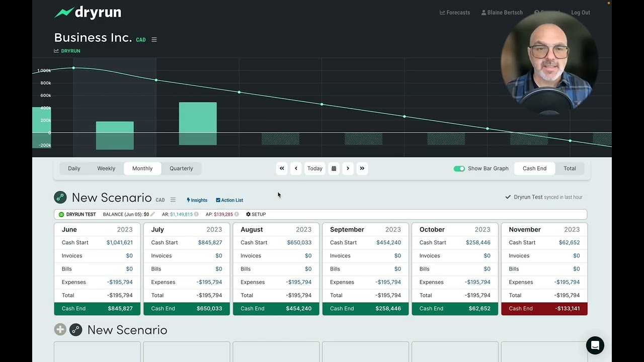Go to next period with single right arrow
The image size is (644, 362).
click(348, 168)
